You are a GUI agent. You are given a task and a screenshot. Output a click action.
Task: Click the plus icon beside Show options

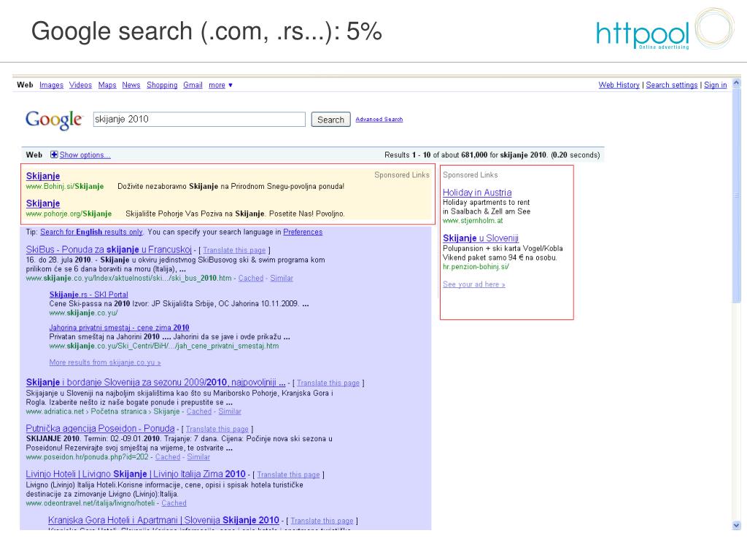(54, 155)
